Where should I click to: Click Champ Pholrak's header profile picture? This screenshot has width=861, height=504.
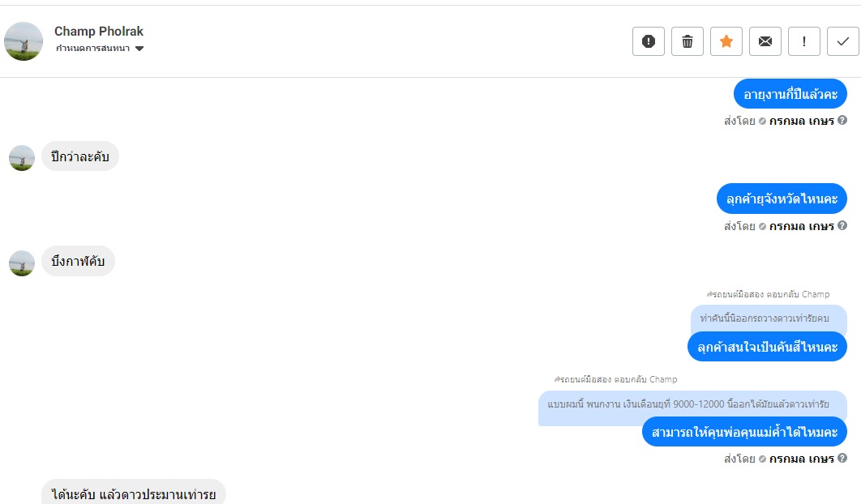[24, 41]
